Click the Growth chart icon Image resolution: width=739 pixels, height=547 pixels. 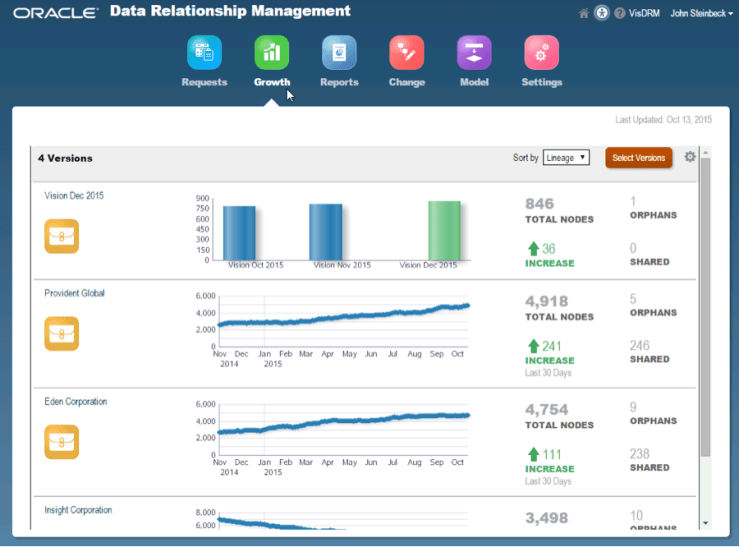[272, 52]
